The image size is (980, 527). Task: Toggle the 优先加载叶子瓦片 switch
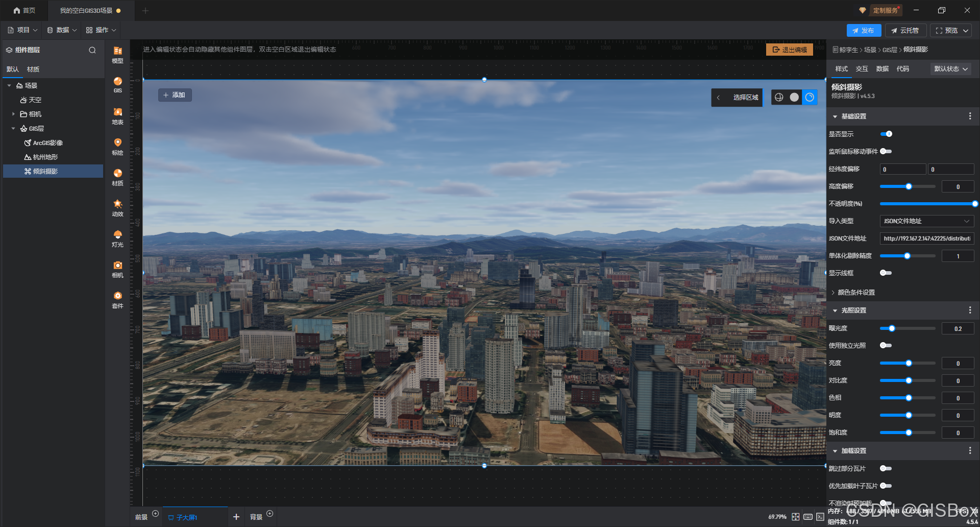[x=886, y=486]
